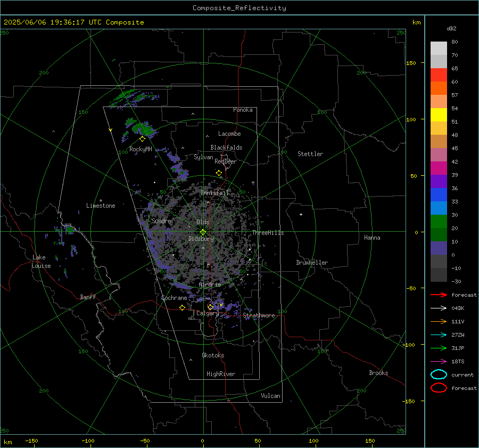479x448 pixels.
Task: Select the HighRiver label
Action: [x=221, y=374]
